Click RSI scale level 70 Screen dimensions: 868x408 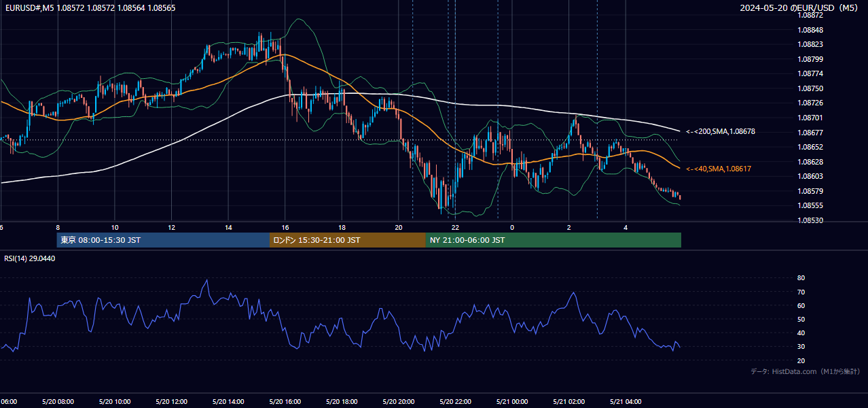(x=801, y=292)
